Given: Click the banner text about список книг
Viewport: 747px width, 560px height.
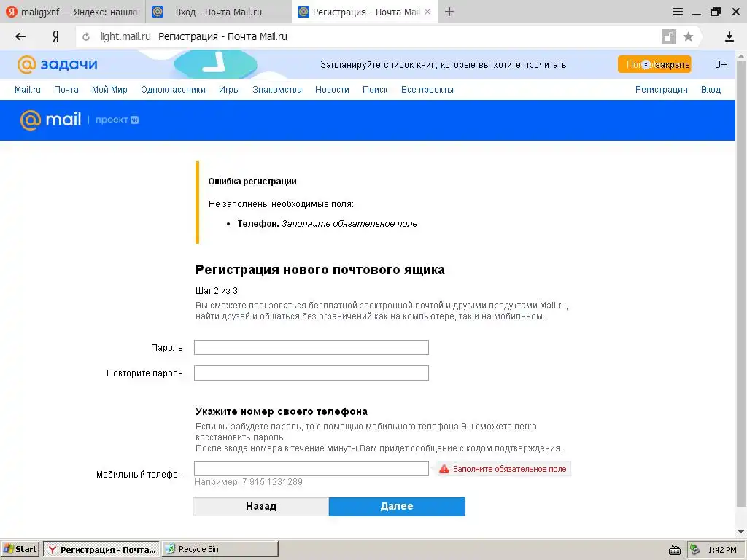Looking at the screenshot, I should click(443, 65).
